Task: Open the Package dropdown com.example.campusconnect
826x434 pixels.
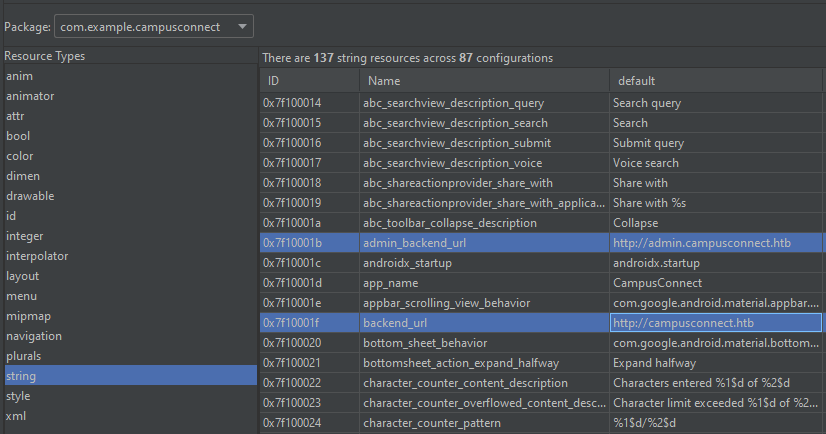Action: pos(153,25)
